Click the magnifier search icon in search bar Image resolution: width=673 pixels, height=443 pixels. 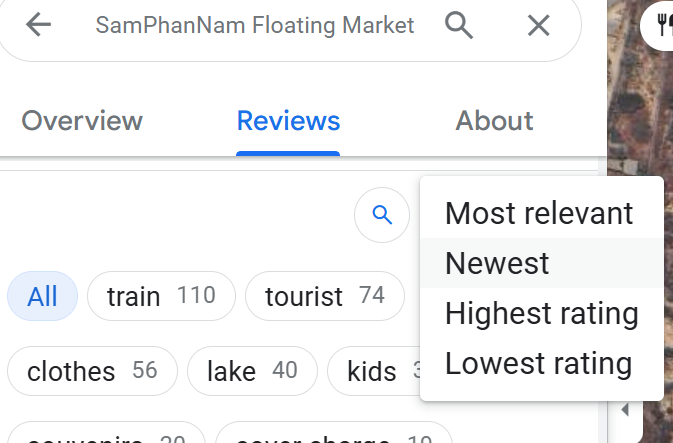pos(459,25)
